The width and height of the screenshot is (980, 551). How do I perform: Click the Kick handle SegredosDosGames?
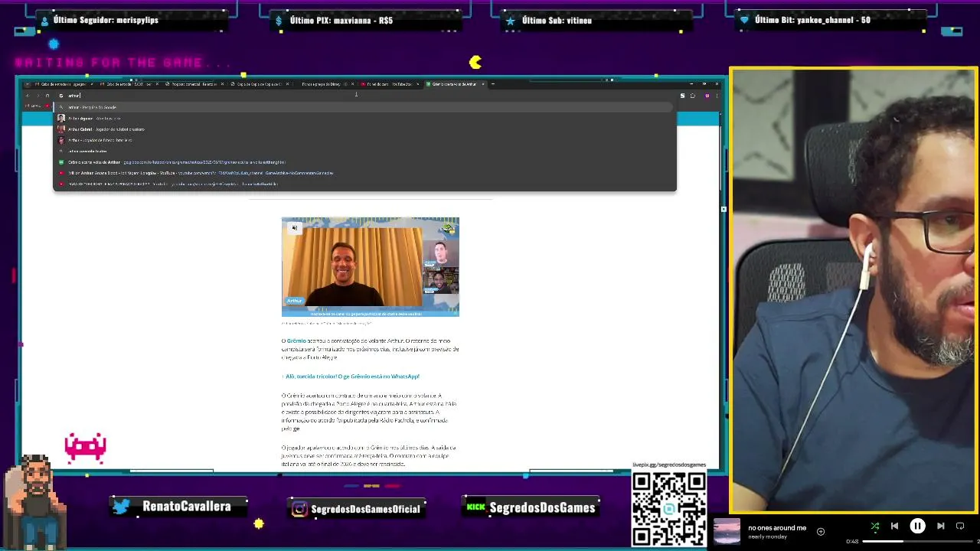tap(542, 508)
